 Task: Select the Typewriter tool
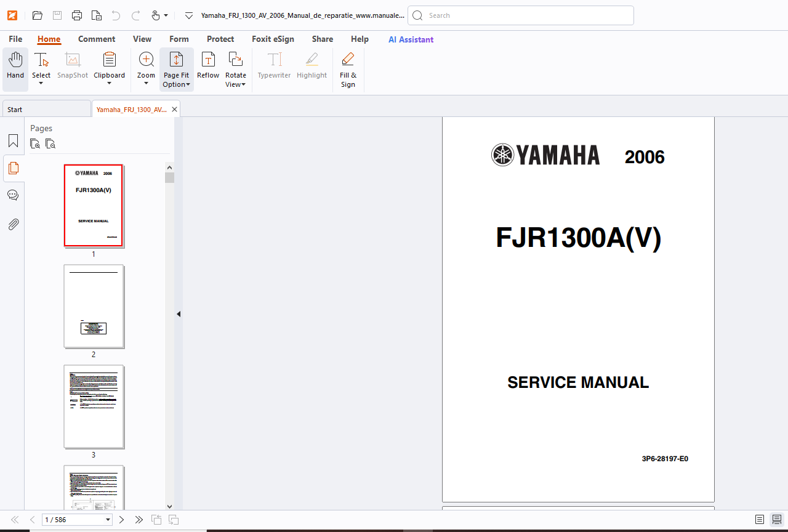(274, 65)
